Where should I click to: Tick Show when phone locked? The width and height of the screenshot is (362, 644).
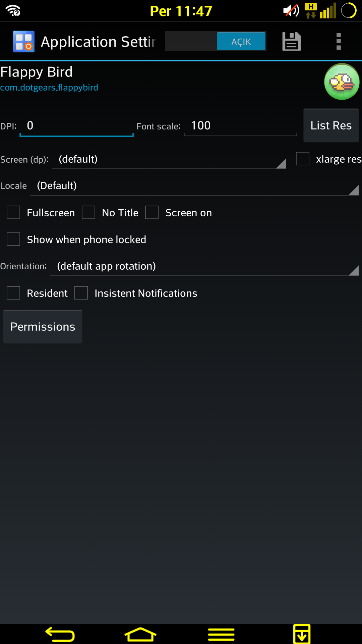[13, 239]
